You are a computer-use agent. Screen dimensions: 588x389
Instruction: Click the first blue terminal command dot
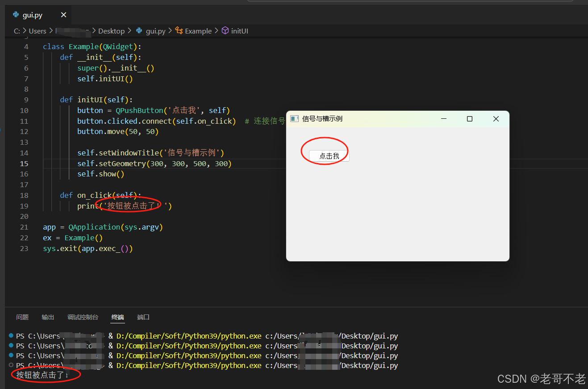11,335
